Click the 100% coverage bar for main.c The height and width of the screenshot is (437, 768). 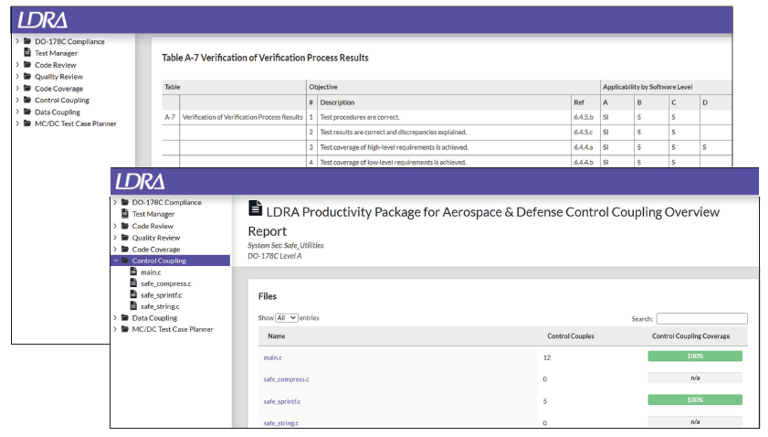click(x=695, y=356)
